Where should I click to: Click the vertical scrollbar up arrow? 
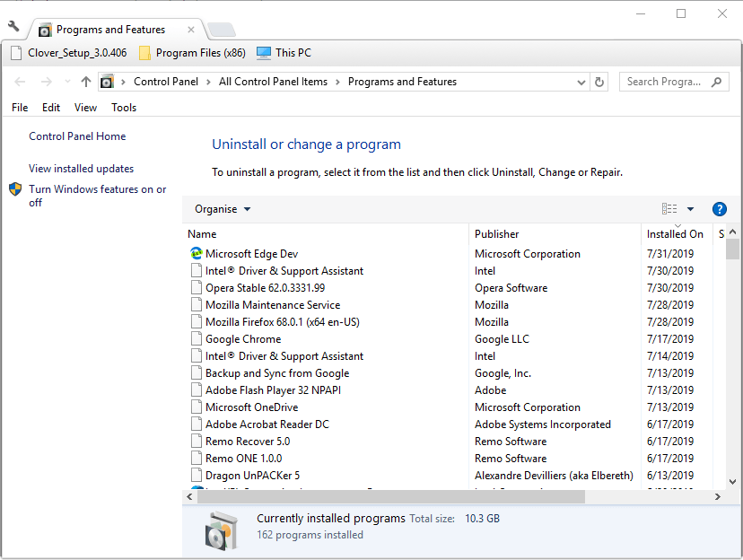click(x=732, y=232)
